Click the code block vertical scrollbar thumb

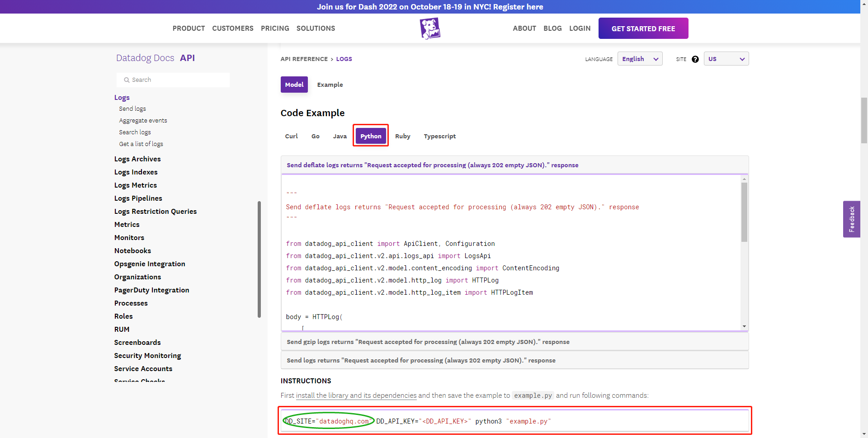click(x=744, y=212)
